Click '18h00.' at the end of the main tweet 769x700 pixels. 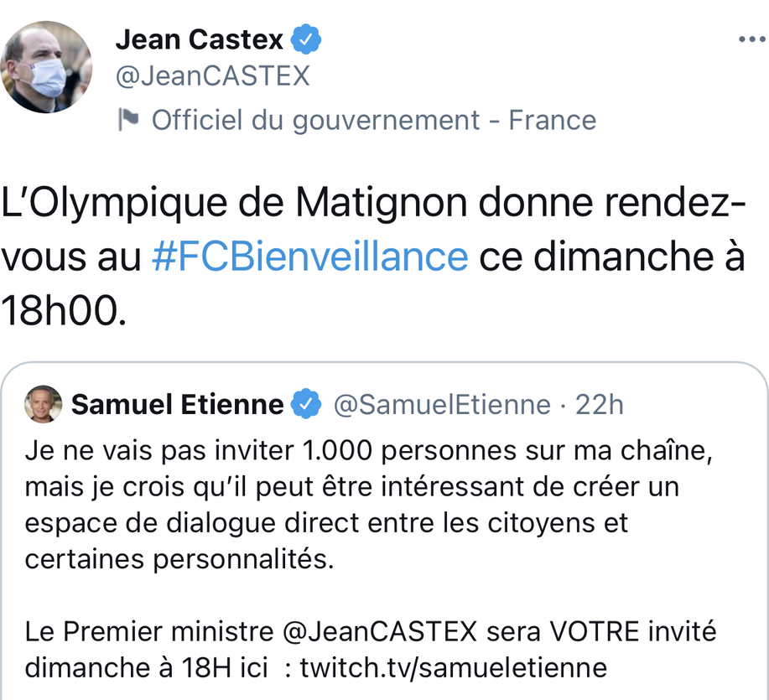(66, 311)
